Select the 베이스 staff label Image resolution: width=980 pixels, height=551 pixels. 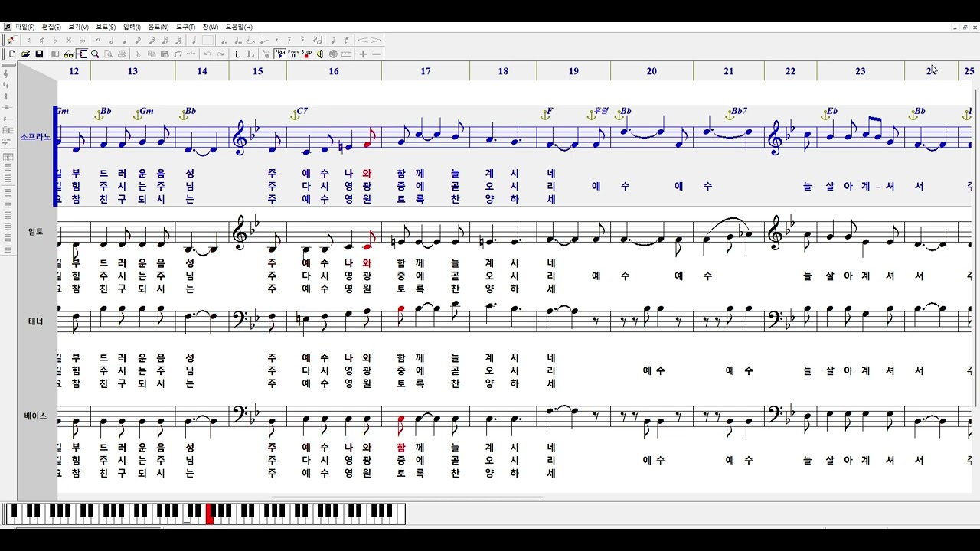[35, 416]
